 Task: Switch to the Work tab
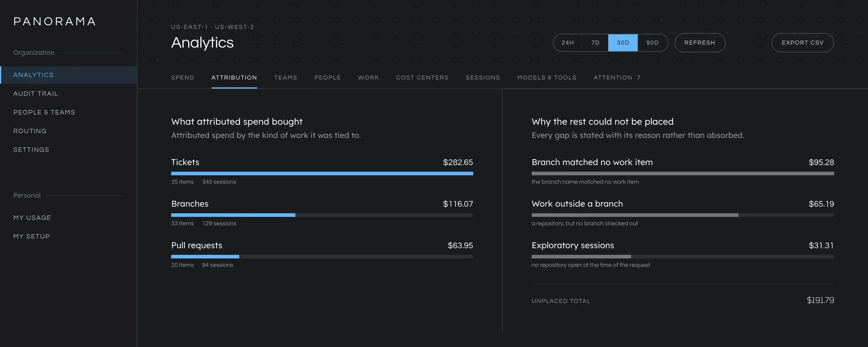click(368, 78)
